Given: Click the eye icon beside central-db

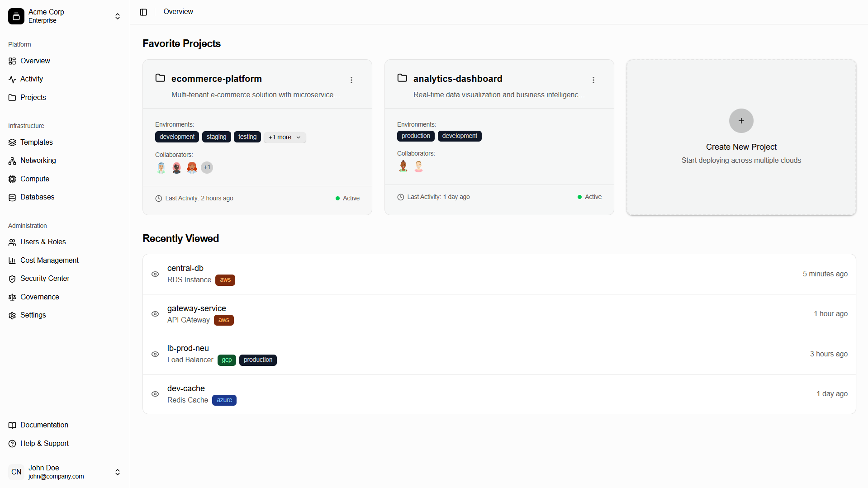Looking at the screenshot, I should pos(155,274).
